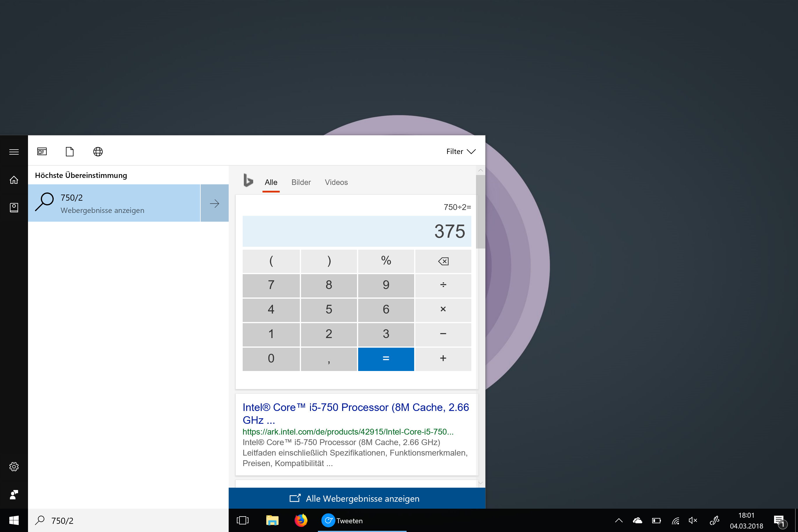Open Task View in taskbar
The height and width of the screenshot is (532, 798).
(x=243, y=520)
